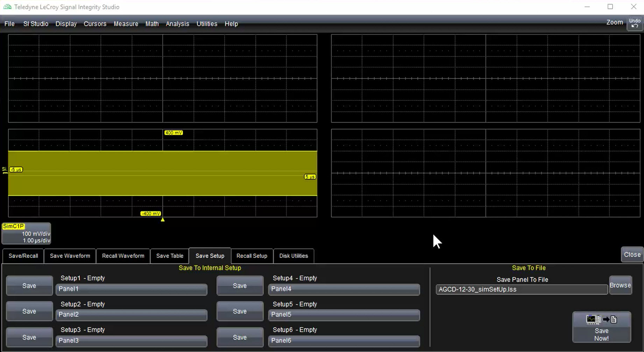Save to internal Setup6

click(240, 337)
